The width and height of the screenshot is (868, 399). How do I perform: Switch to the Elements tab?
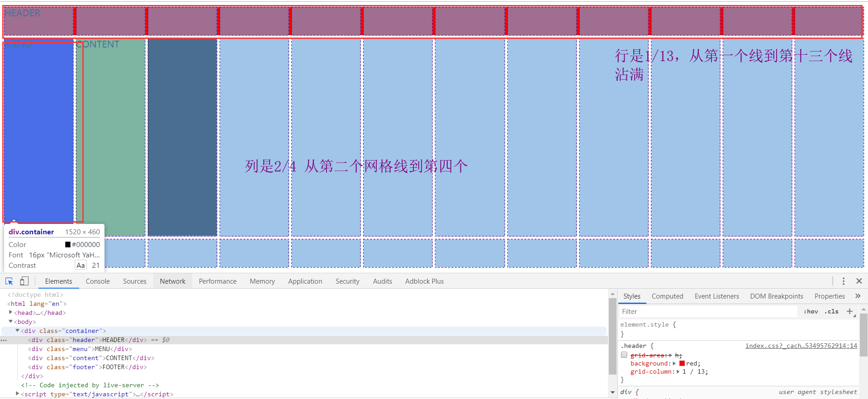click(58, 281)
